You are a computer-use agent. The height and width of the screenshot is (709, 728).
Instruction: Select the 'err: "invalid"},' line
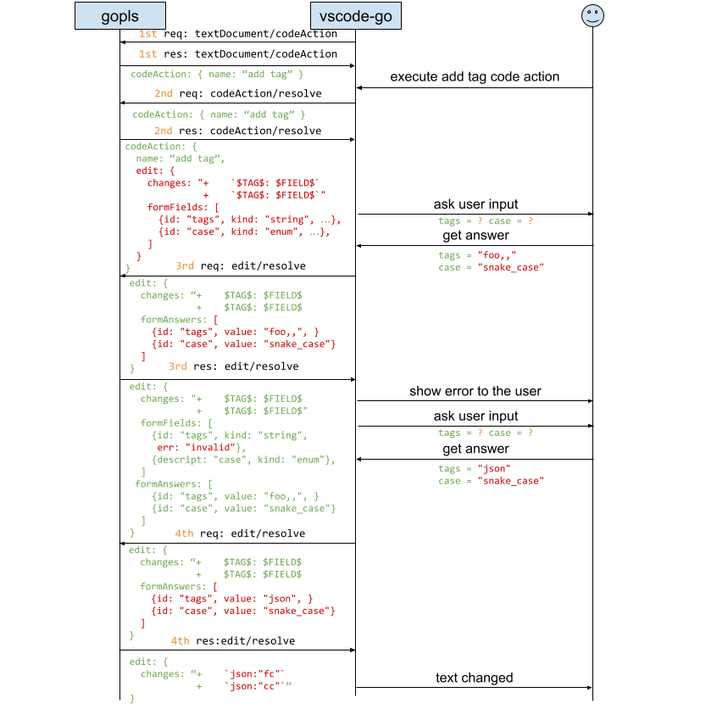point(201,448)
